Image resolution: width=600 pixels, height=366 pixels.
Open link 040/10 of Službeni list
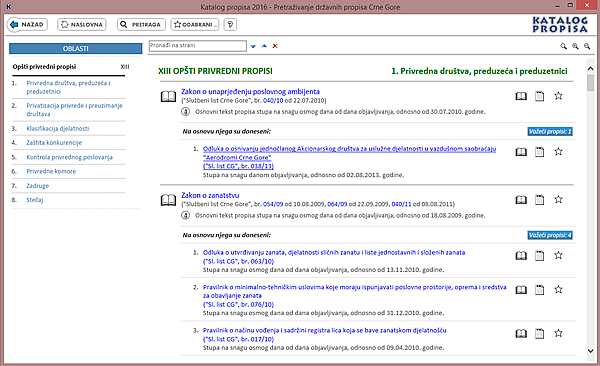click(x=273, y=101)
